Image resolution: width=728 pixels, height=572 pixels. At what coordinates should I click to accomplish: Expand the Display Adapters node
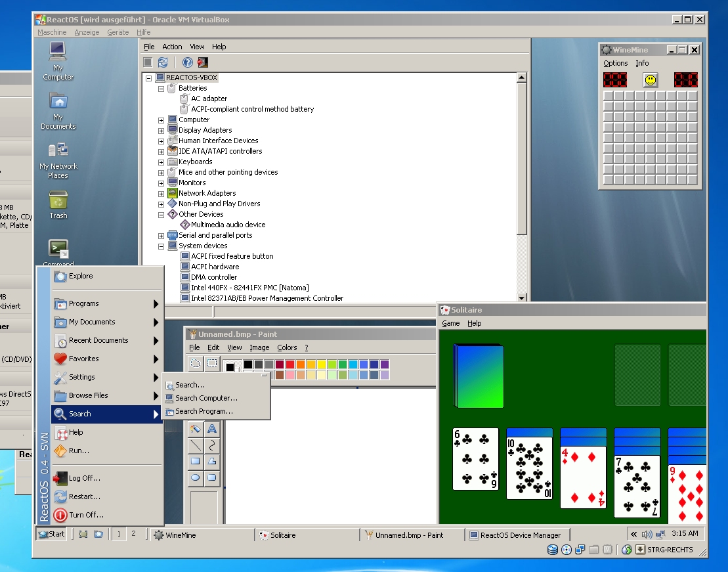(161, 131)
